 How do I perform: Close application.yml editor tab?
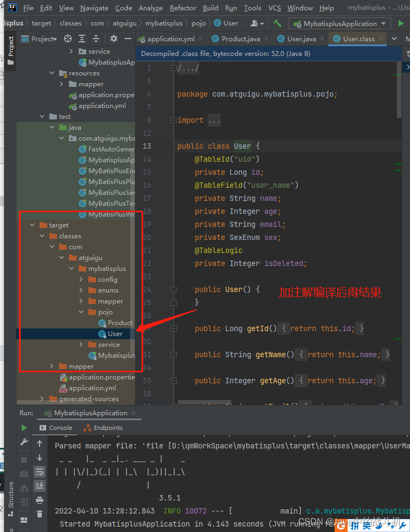coord(201,39)
